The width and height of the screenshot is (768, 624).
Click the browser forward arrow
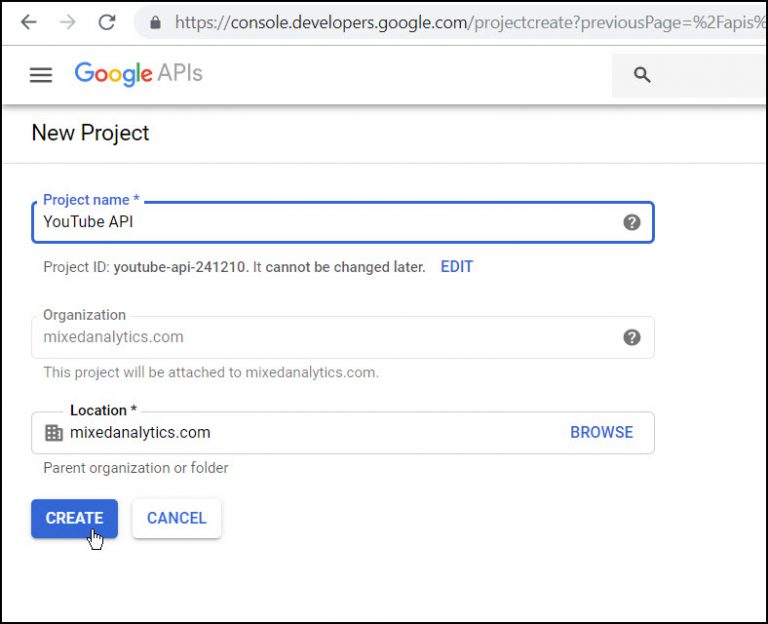[x=68, y=22]
